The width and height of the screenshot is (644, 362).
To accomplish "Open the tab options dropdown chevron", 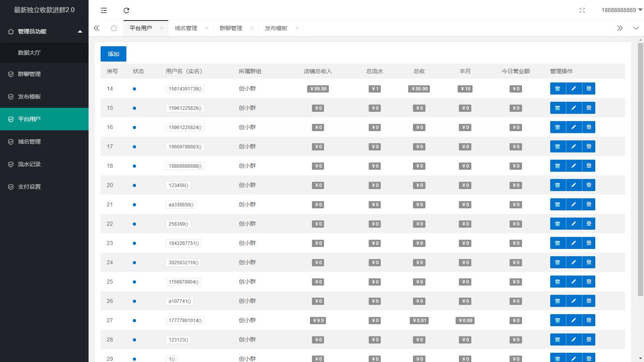I will coord(636,28).
